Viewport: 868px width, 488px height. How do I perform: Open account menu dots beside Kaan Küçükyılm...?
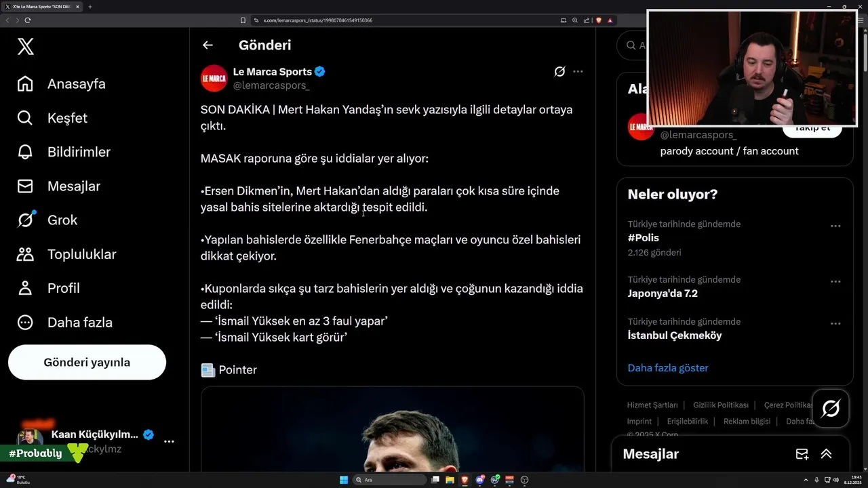tap(169, 441)
